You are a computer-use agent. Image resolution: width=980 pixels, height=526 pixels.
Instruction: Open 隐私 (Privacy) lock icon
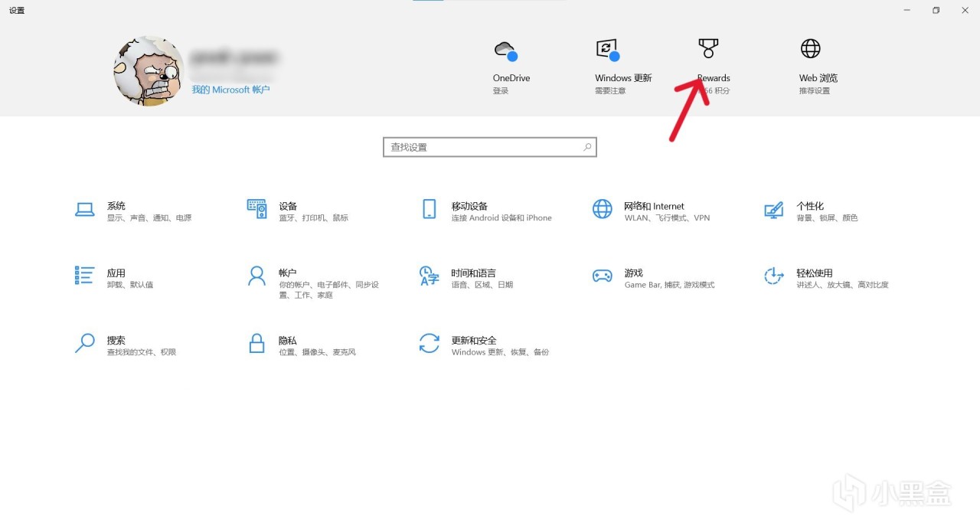[x=256, y=343]
